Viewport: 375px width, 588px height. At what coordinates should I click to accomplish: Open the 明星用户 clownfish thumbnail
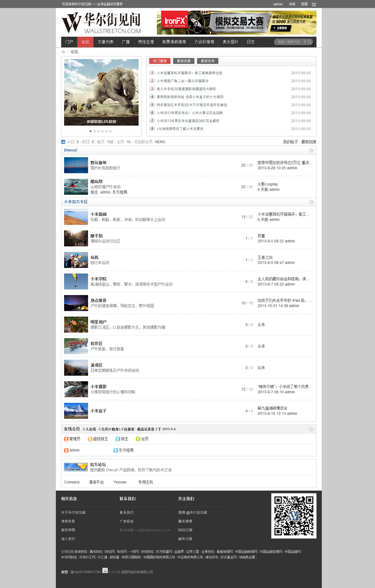(x=76, y=324)
